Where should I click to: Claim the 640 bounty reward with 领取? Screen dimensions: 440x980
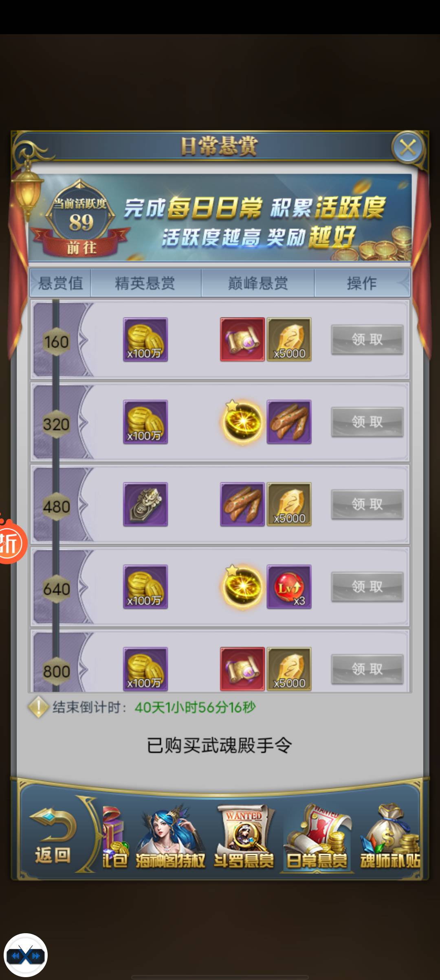point(367,586)
